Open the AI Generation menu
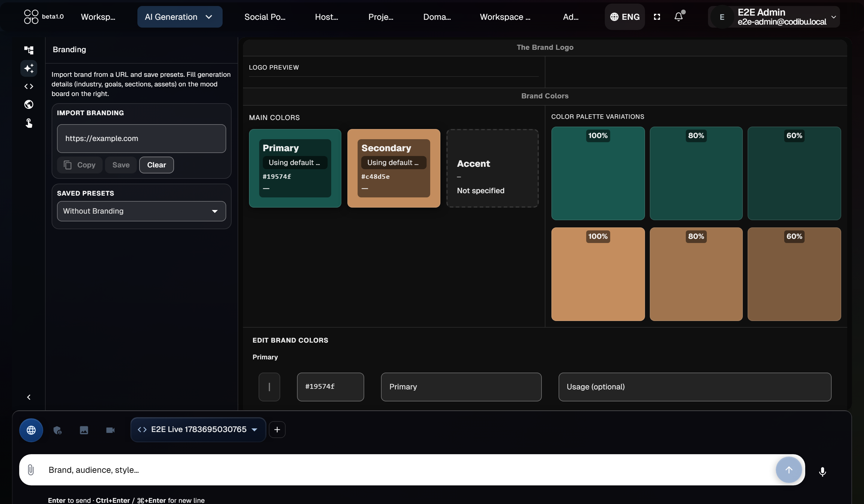The image size is (864, 504). (x=180, y=17)
